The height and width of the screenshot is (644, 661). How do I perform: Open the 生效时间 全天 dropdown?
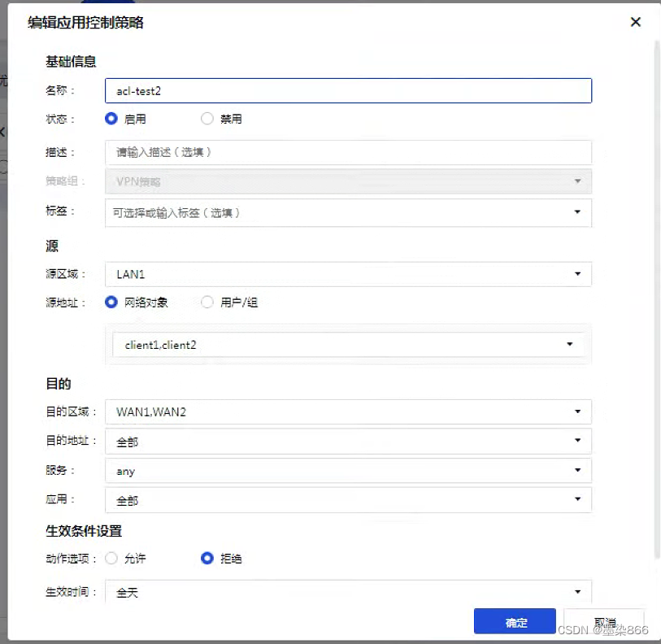point(348,592)
